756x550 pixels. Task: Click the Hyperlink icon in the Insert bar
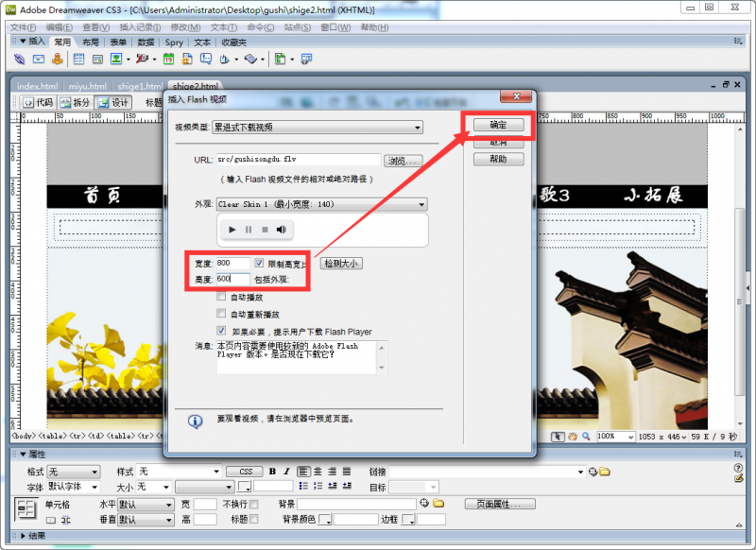coord(19,60)
